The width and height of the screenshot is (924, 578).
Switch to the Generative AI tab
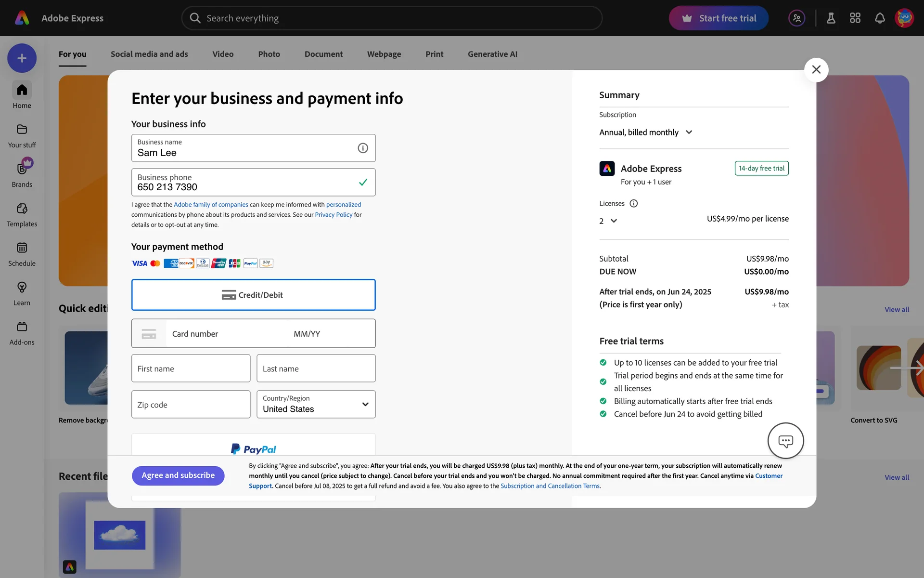pyautogui.click(x=492, y=54)
